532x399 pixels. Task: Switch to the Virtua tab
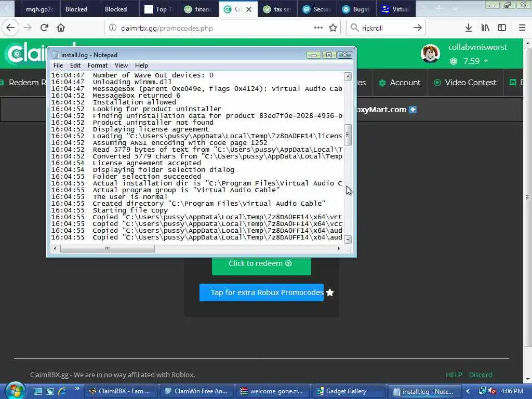pyautogui.click(x=396, y=9)
